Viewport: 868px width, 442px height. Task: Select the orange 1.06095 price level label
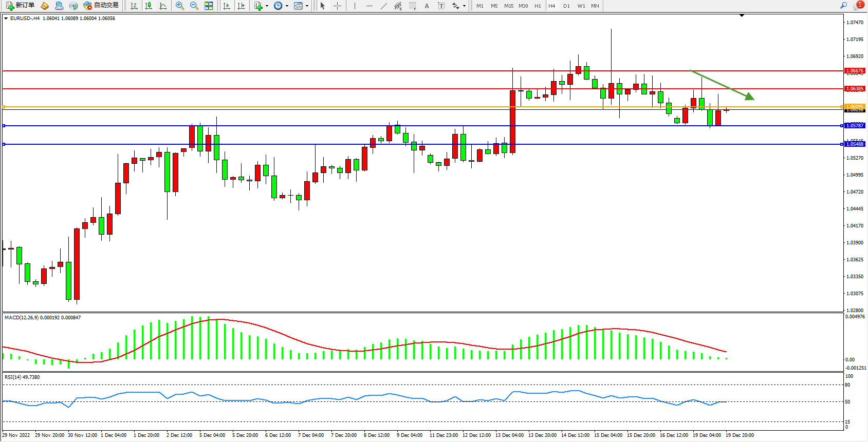coord(855,107)
